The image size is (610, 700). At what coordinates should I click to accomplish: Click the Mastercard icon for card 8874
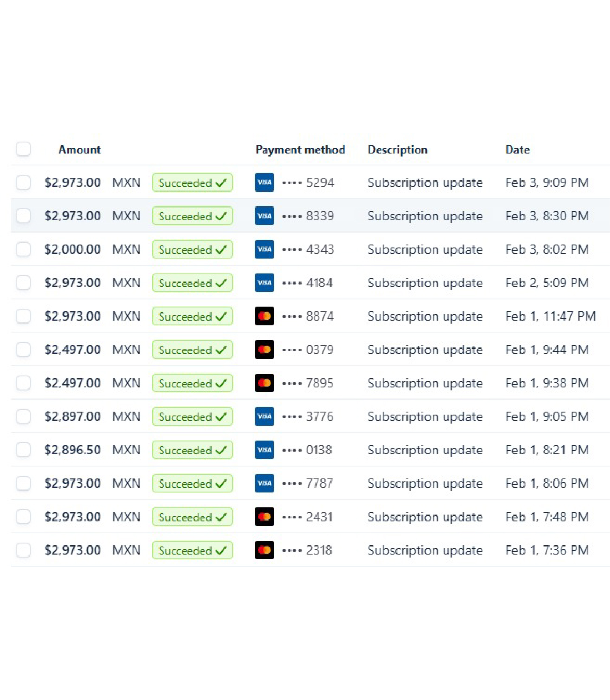[264, 316]
